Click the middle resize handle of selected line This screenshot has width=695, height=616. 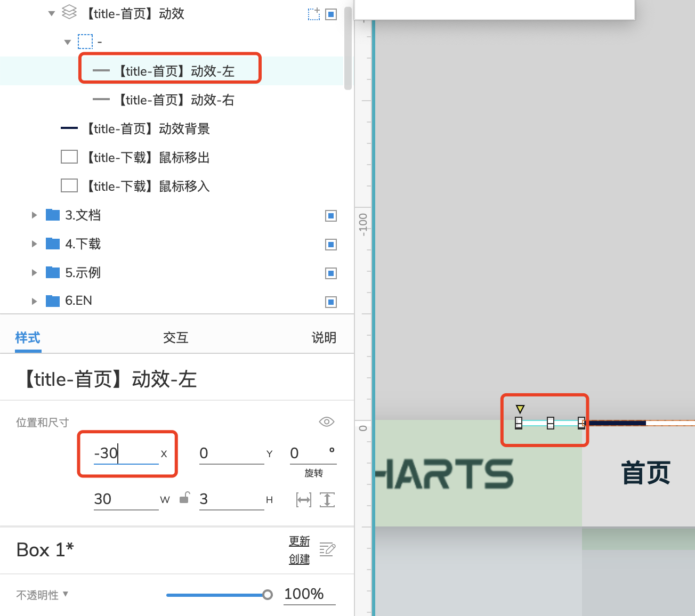(551, 423)
